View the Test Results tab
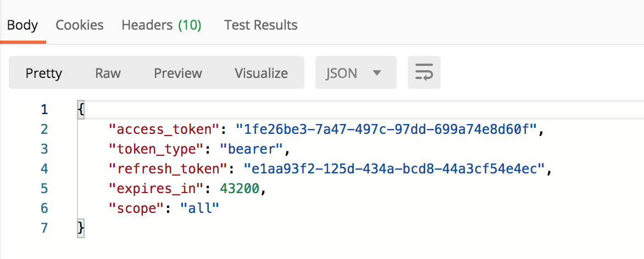Viewport: 644px width, 259px height. pos(261,25)
